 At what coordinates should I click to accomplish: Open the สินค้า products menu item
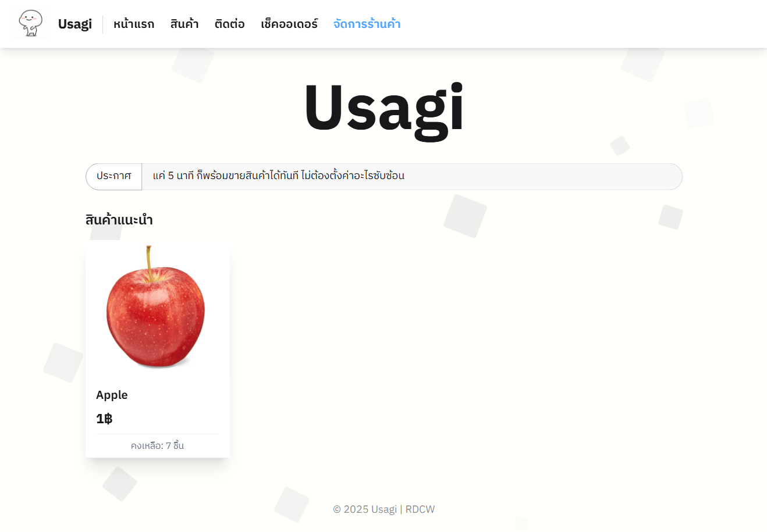[x=184, y=24]
